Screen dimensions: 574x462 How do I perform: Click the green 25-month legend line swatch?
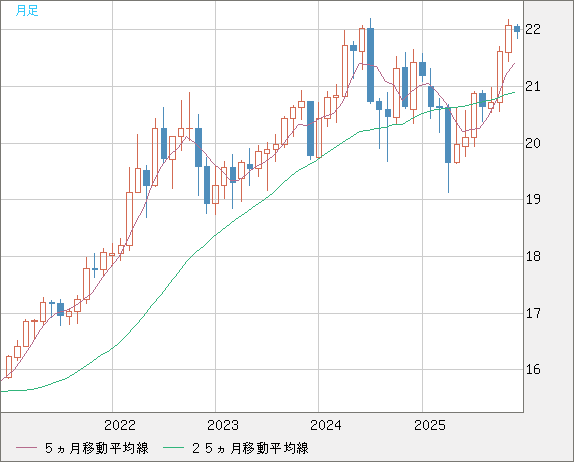point(174,448)
